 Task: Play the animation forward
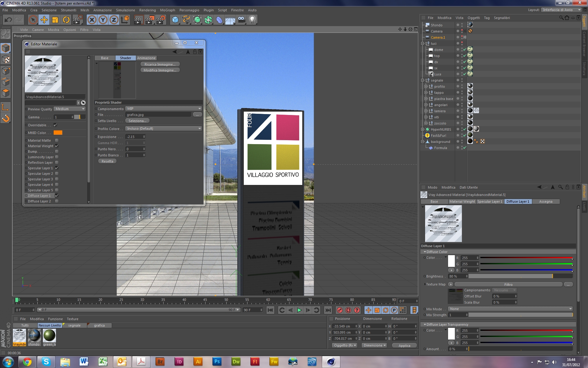point(299,310)
